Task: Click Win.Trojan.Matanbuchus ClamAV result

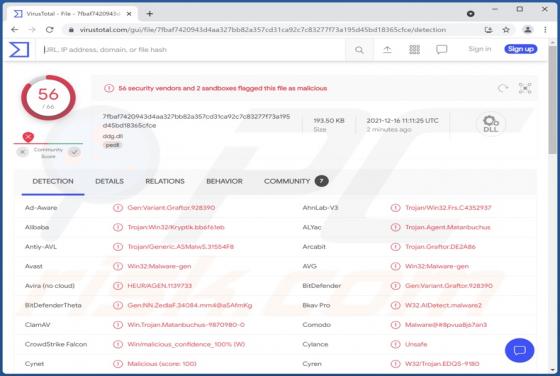Action: click(x=186, y=325)
